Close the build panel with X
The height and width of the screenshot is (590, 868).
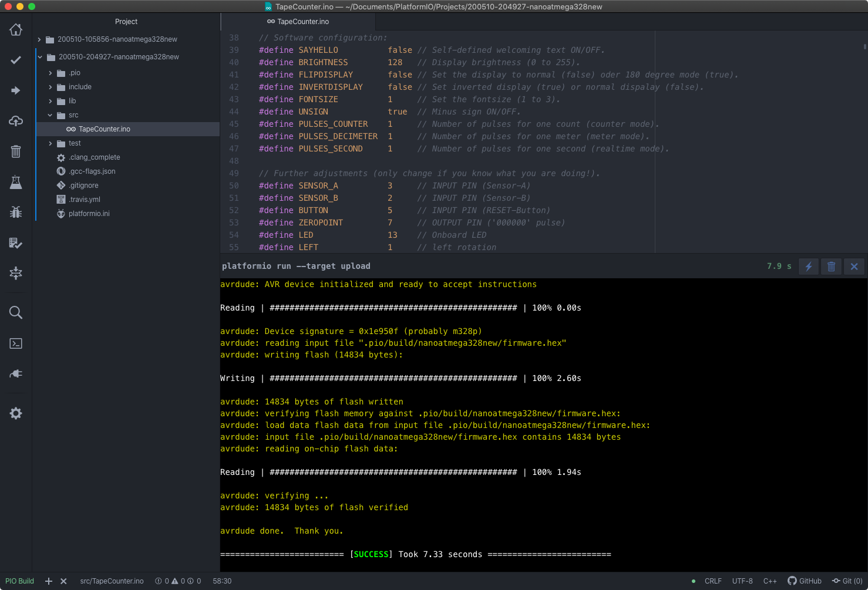point(854,267)
